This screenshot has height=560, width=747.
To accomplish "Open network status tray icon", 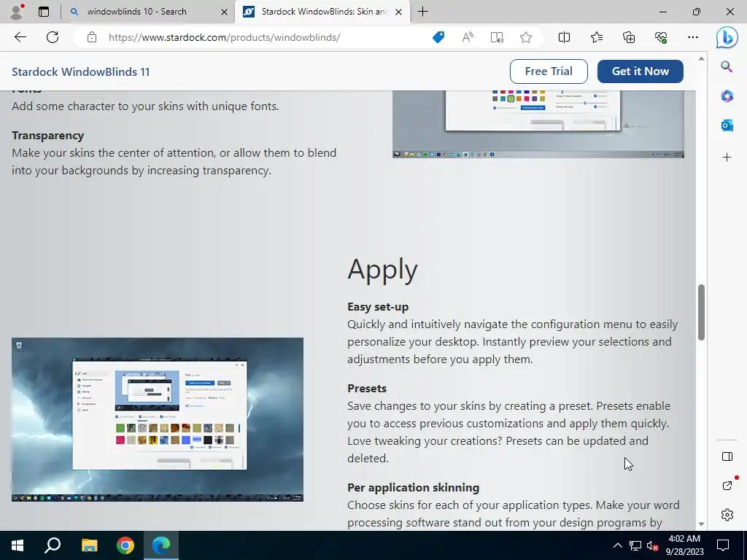I will click(635, 545).
